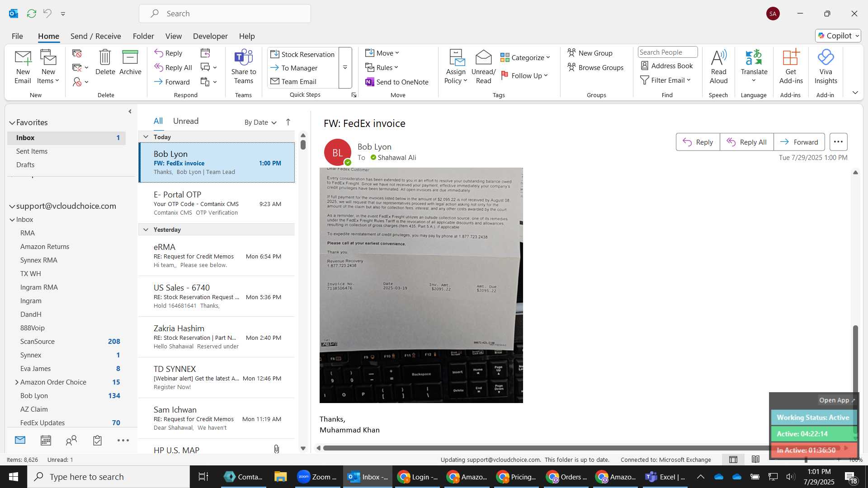Click Forward in the reading pane
Viewport: 868px width, 488px height.
click(x=799, y=142)
